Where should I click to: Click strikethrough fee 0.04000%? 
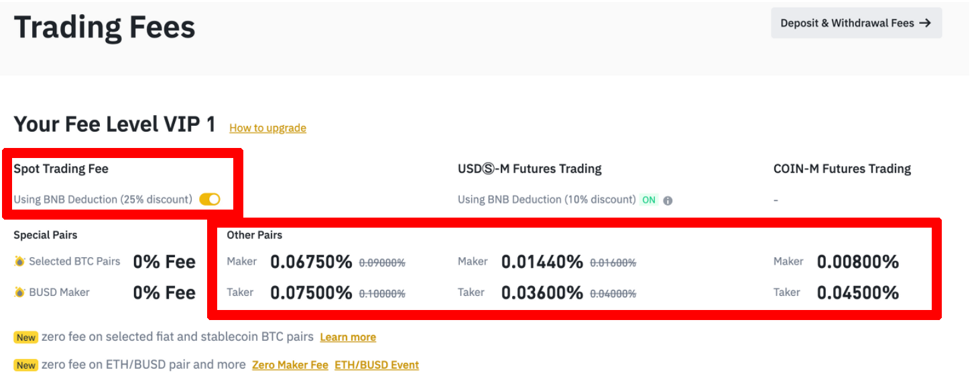pos(613,294)
